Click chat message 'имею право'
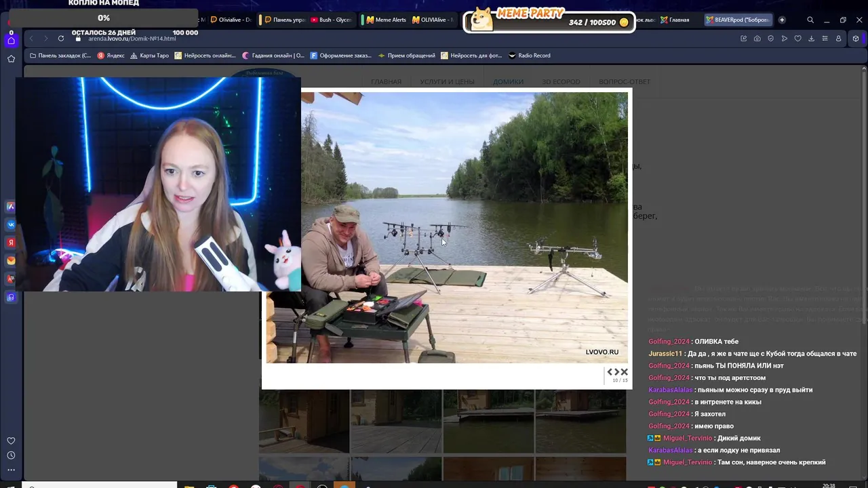The height and width of the screenshot is (488, 868). tap(714, 426)
